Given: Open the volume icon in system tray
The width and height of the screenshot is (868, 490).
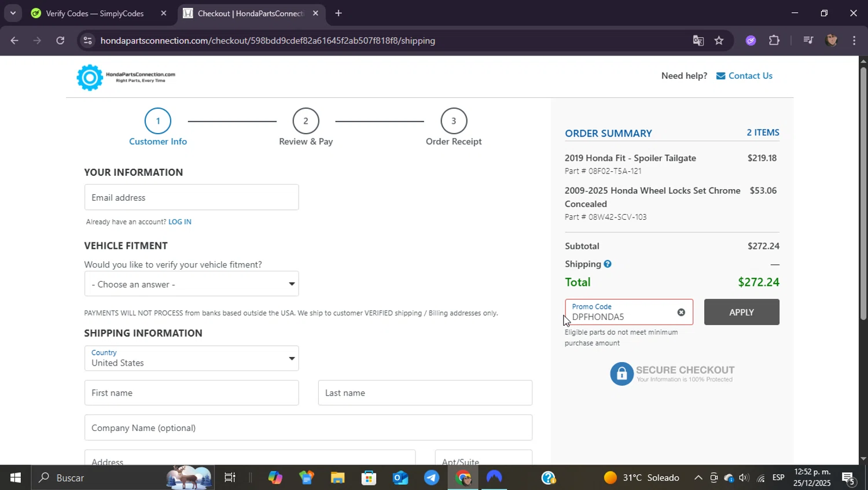Looking at the screenshot, I should (744, 478).
